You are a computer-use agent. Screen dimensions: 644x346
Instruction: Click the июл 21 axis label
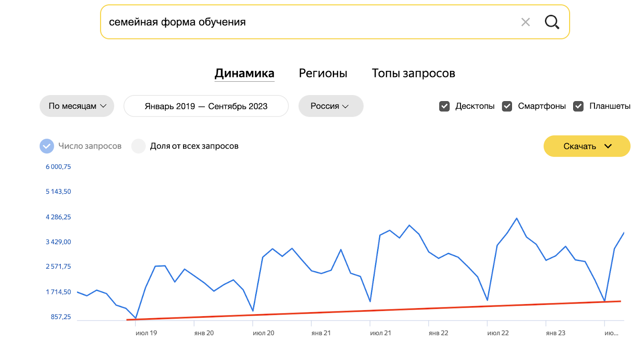click(x=381, y=333)
